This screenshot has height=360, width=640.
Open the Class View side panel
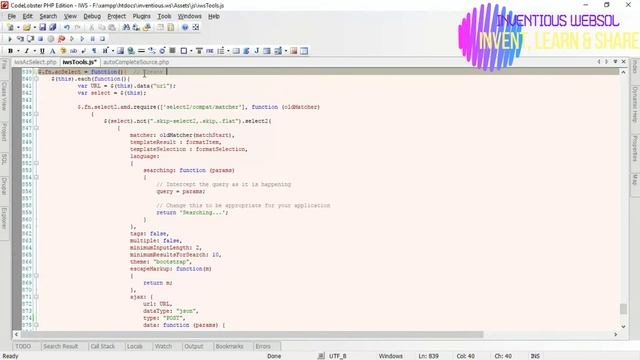pos(4,96)
